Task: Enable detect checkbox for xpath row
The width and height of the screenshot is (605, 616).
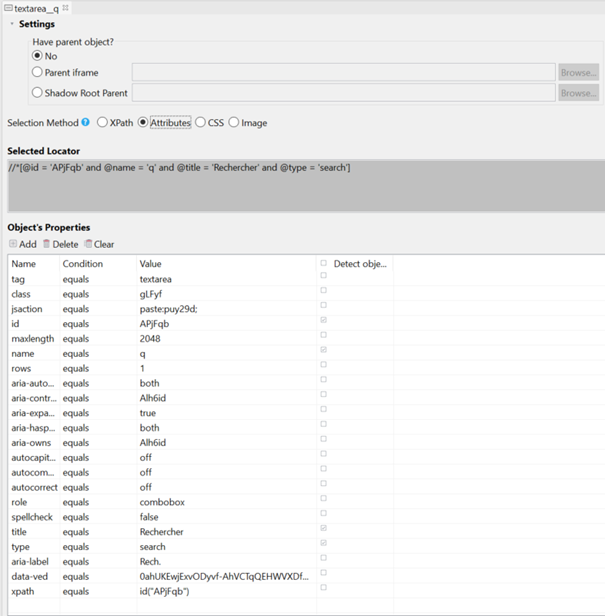Action: (323, 587)
